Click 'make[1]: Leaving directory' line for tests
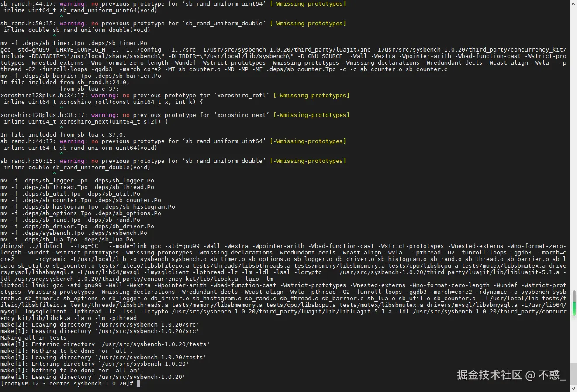The image size is (577, 392). [104, 357]
